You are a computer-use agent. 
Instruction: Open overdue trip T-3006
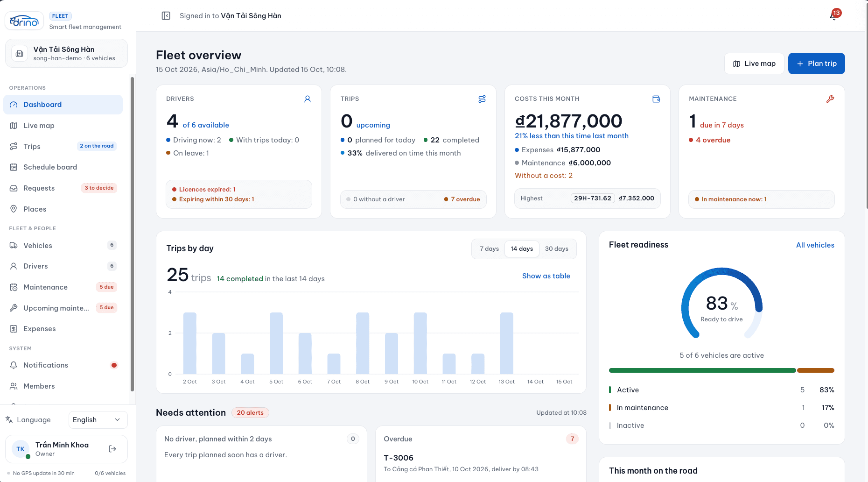(481, 463)
